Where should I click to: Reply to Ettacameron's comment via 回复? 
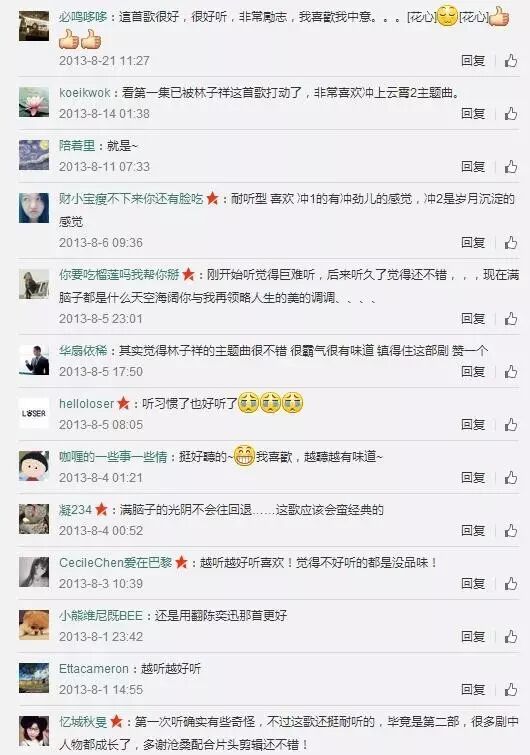[473, 690]
